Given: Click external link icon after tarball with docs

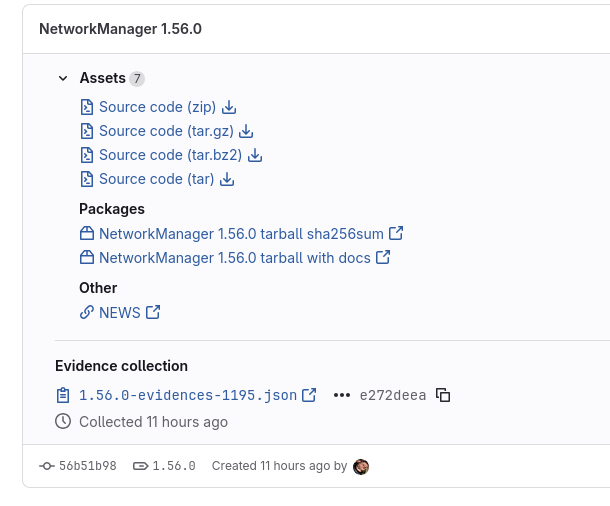Looking at the screenshot, I should point(383,257).
